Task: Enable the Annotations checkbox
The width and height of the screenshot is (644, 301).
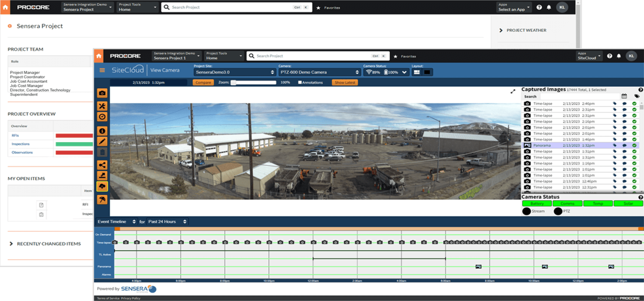Action: point(300,82)
